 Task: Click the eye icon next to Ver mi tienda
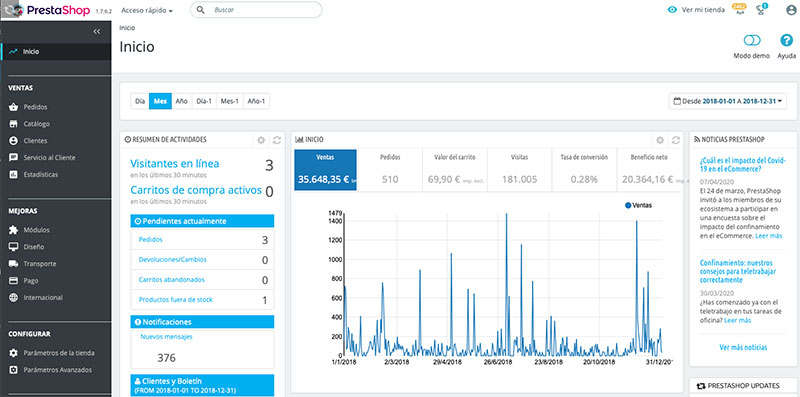(672, 10)
